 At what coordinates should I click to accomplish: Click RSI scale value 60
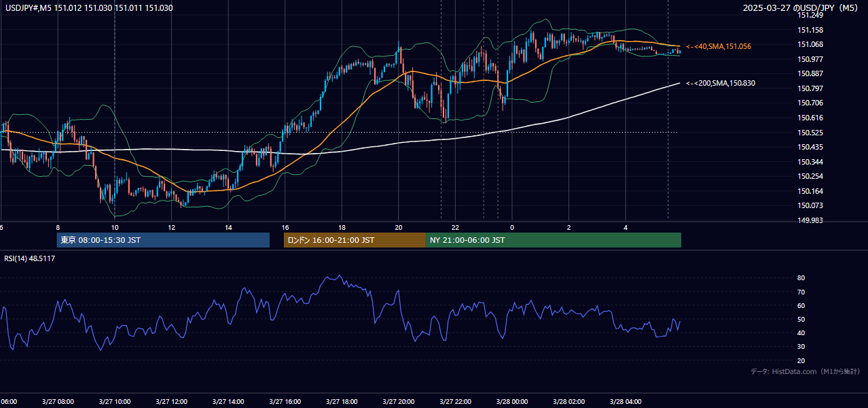pyautogui.click(x=801, y=305)
